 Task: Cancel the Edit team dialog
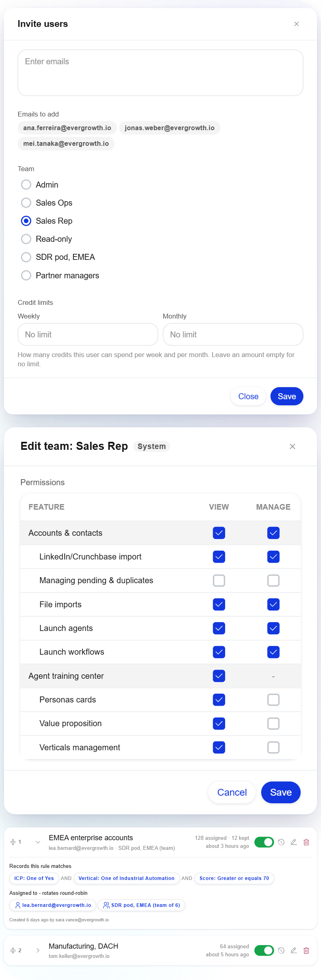232,792
